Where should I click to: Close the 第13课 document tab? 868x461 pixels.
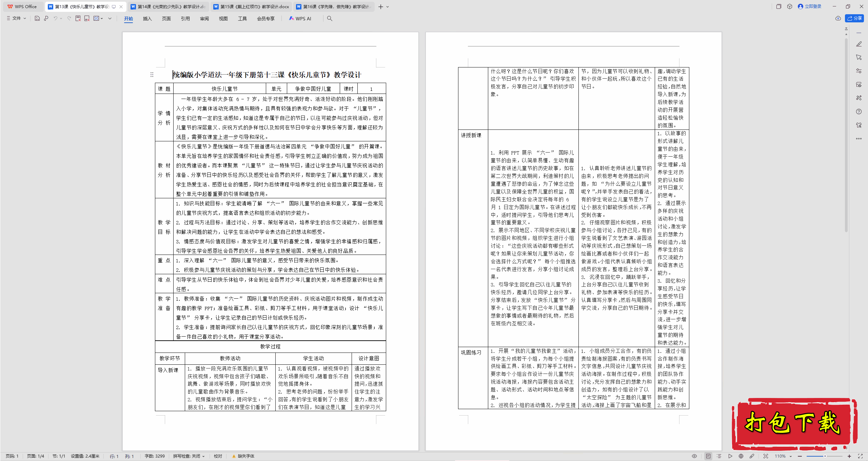[x=121, y=7]
